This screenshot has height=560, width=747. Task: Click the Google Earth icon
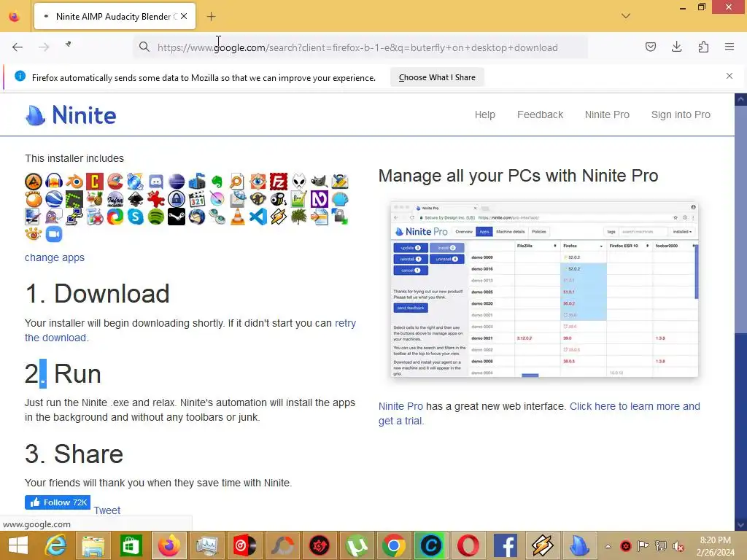[x=54, y=199]
